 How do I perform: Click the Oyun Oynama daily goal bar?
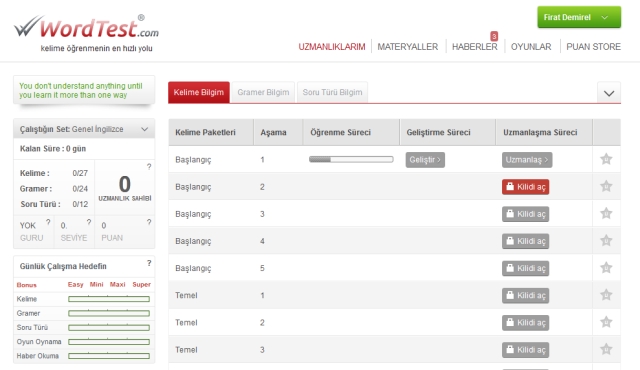click(x=109, y=342)
